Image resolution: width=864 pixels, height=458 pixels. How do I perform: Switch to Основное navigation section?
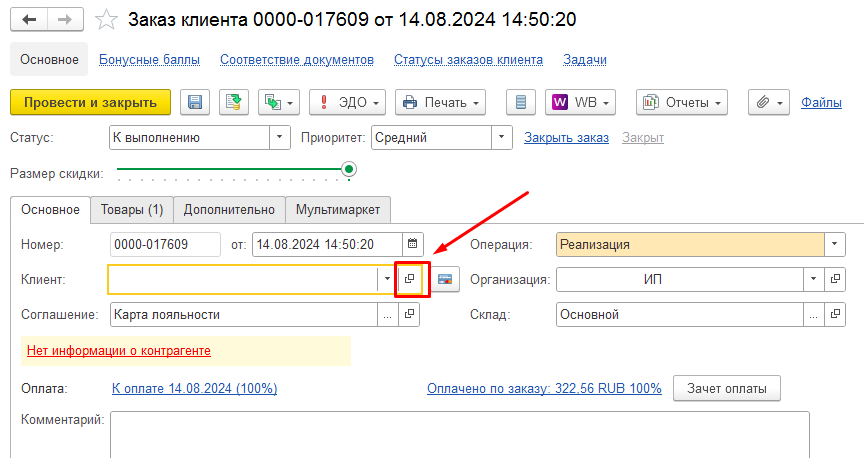(49, 60)
